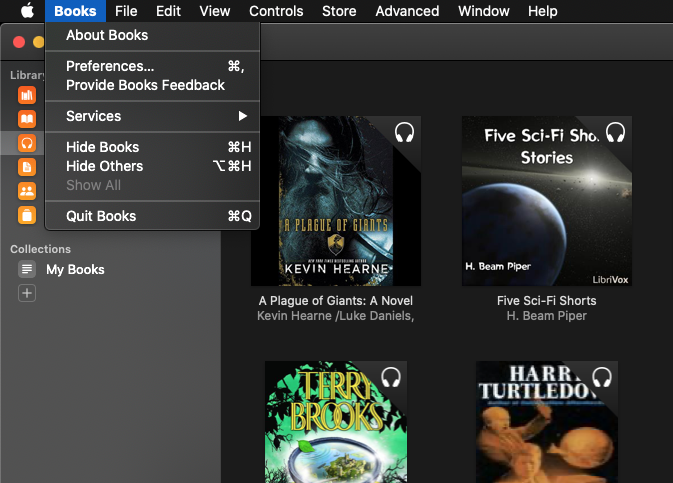Click headphones badge on A Plague of Giants
This screenshot has height=483, width=673.
click(404, 132)
